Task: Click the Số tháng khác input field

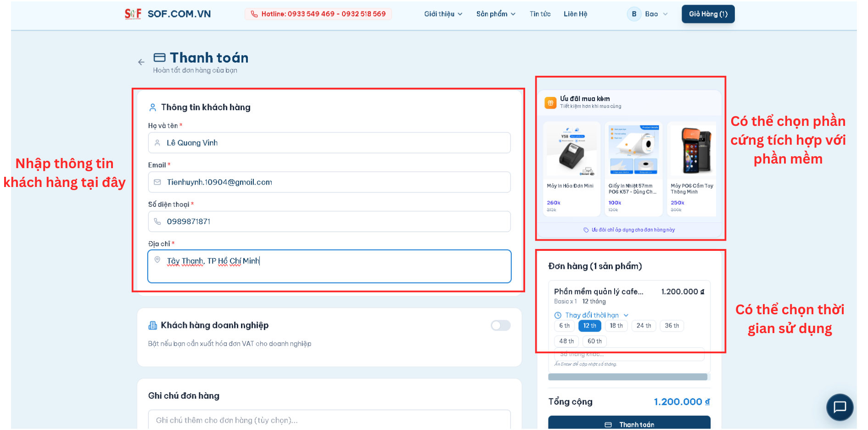Action: point(629,354)
